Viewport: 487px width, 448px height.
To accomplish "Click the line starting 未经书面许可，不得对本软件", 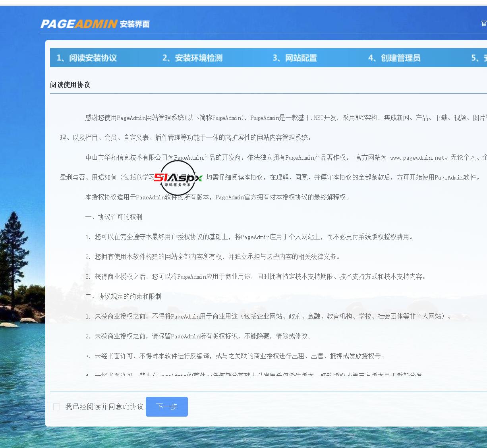I will tap(236, 356).
